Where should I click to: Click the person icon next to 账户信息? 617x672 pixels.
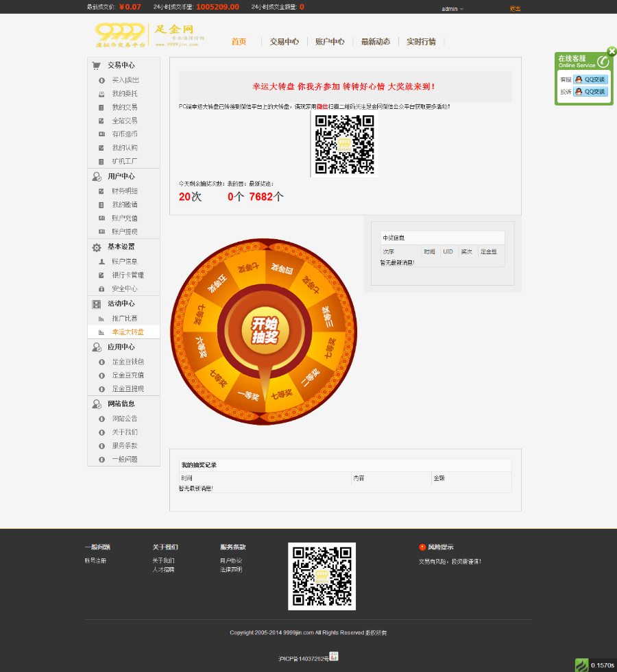pyautogui.click(x=101, y=262)
